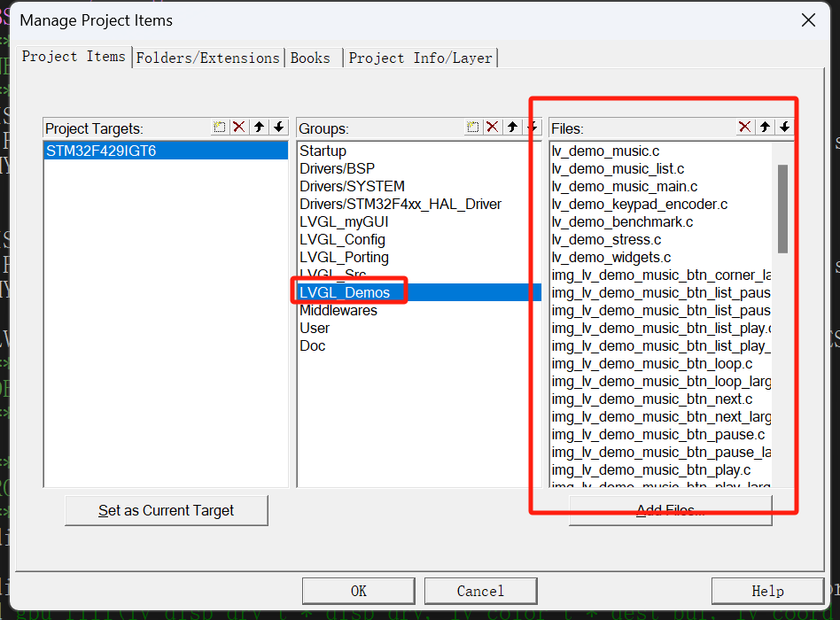The height and width of the screenshot is (620, 840).
Task: Select the Drivers/STM32F4xx_HAL_Driver group
Action: point(400,204)
